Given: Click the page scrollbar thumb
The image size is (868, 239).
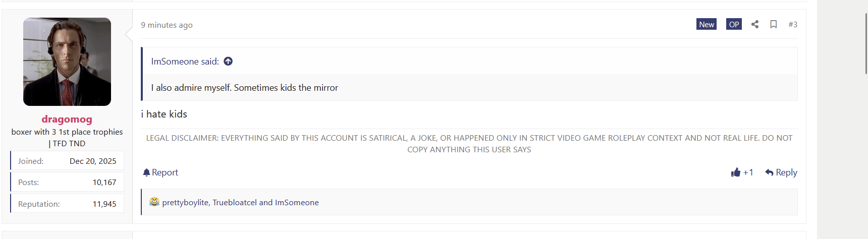Looking at the screenshot, I should pyautogui.click(x=866, y=44).
